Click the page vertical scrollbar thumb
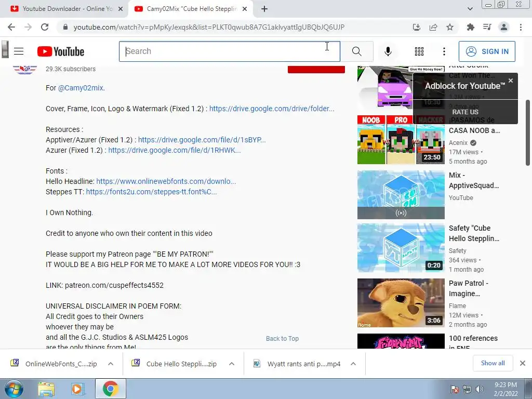Viewport: 532px width, 399px height. (x=528, y=132)
